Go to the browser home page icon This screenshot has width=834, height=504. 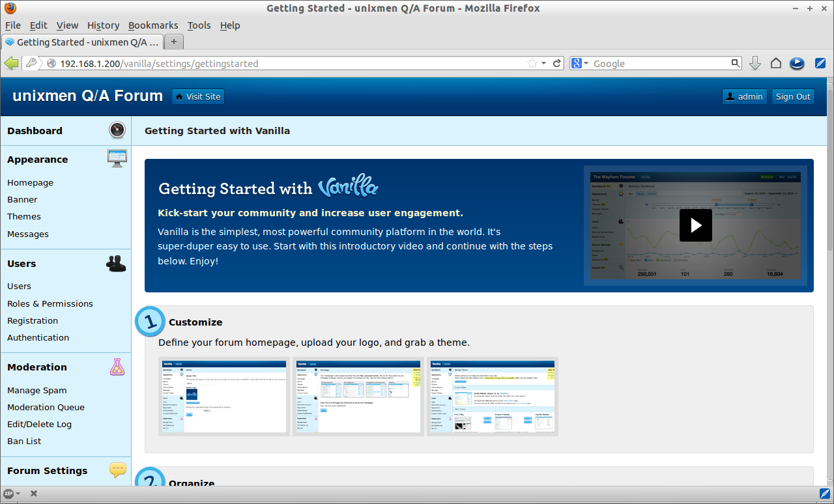[776, 63]
